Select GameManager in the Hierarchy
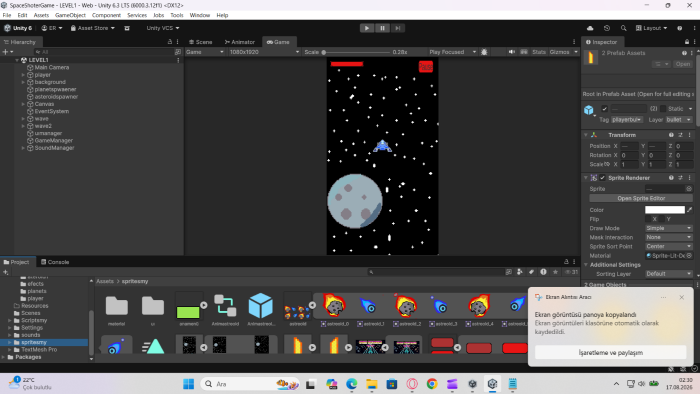 (53, 141)
